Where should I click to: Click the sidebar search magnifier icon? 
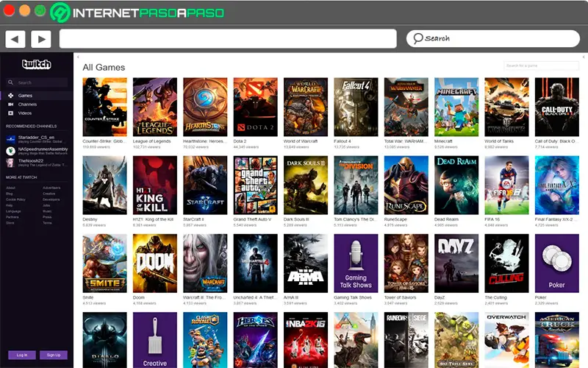point(10,82)
